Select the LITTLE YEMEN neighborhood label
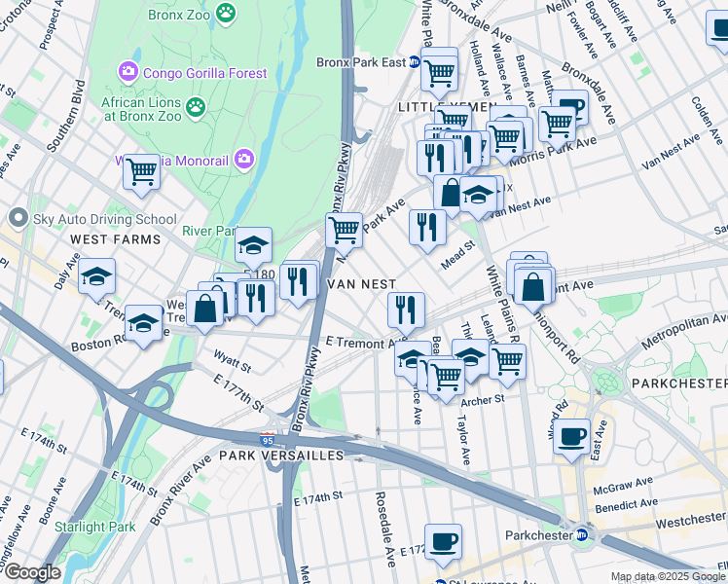Screen dimensions: 728x584 pyautogui.click(x=448, y=107)
